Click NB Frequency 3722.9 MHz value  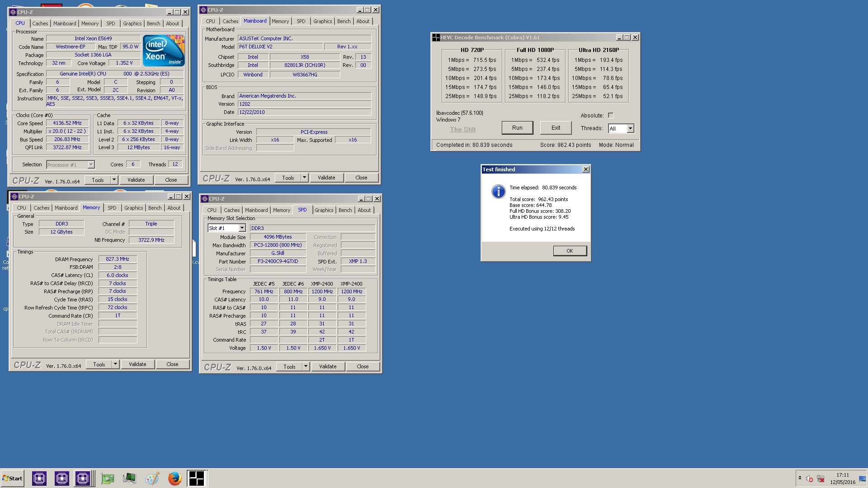[x=151, y=240]
